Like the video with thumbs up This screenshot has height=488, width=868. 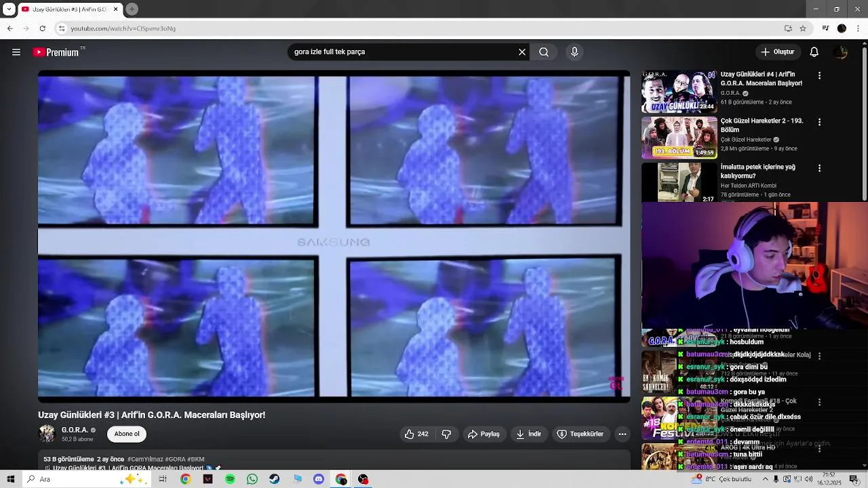(416, 434)
